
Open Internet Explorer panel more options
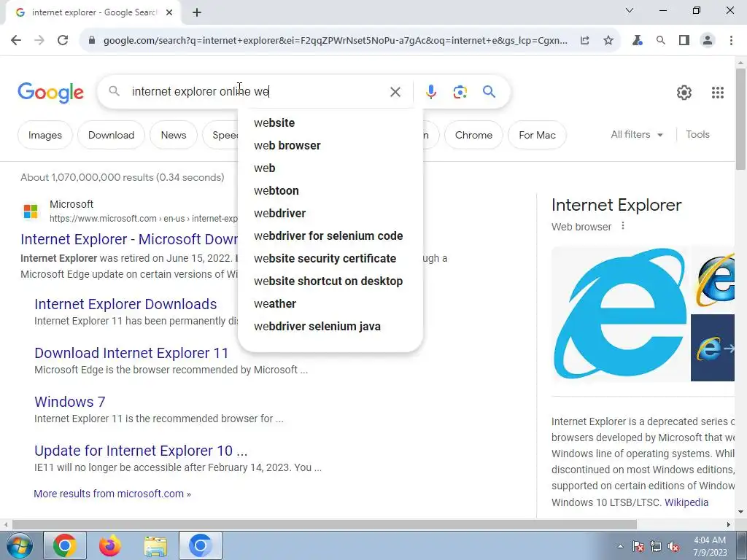(623, 226)
